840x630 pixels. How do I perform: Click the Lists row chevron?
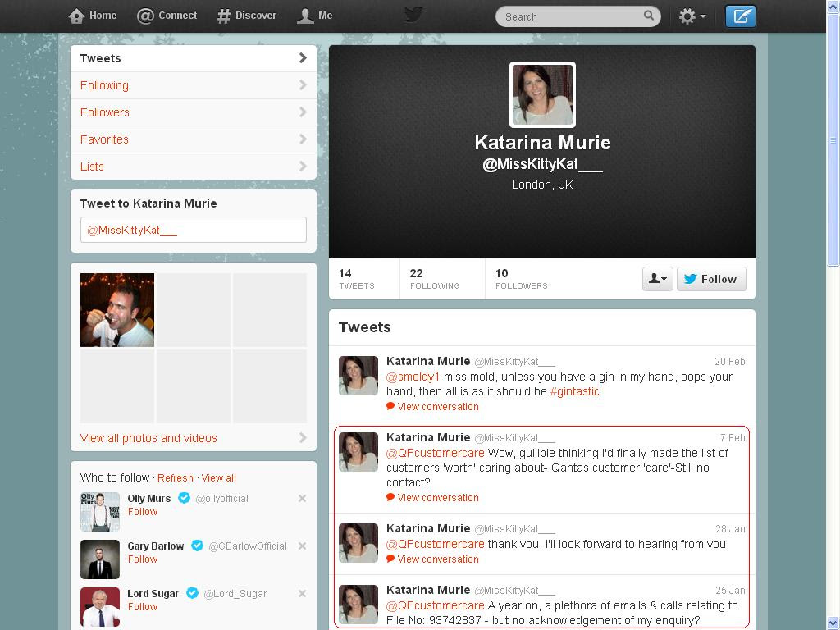coord(303,166)
